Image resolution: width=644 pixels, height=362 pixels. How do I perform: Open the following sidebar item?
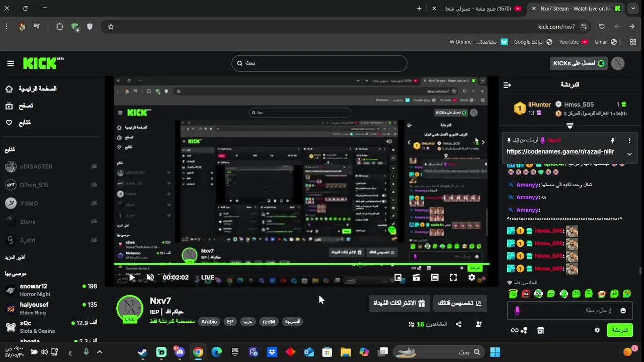point(18,122)
